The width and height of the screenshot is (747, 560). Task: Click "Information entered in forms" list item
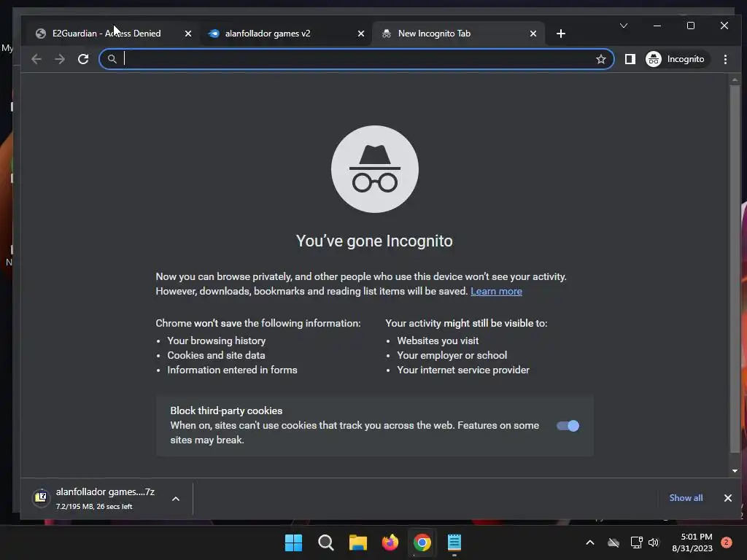[x=232, y=370]
